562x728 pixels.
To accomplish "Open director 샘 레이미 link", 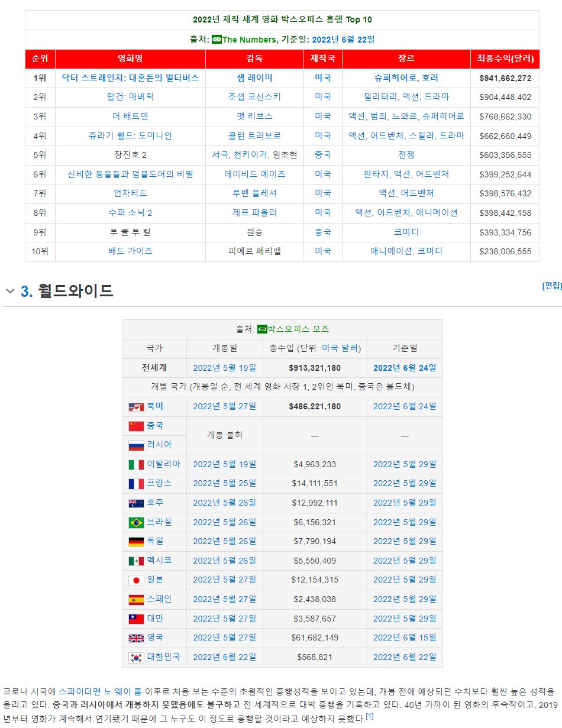I will 254,77.
